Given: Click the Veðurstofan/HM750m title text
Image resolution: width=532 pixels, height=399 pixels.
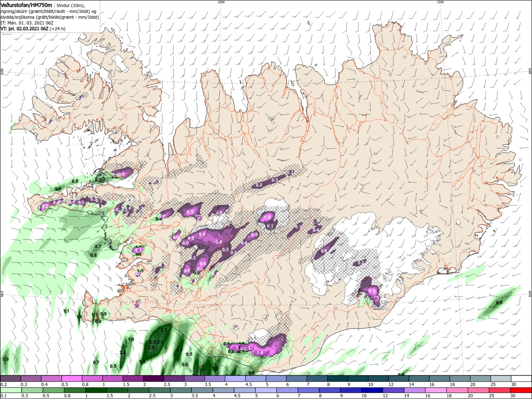Looking at the screenshot, I should click(x=26, y=5).
